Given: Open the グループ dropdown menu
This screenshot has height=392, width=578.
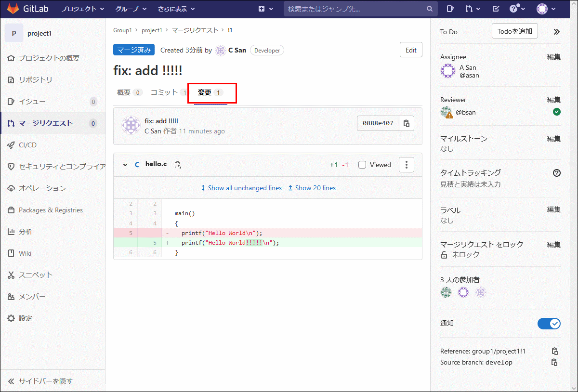Looking at the screenshot, I should coord(131,9).
